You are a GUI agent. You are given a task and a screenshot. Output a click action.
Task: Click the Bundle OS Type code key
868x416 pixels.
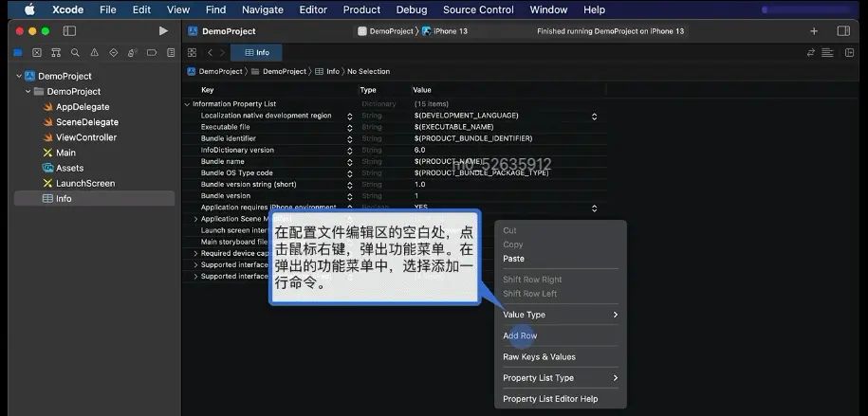237,173
